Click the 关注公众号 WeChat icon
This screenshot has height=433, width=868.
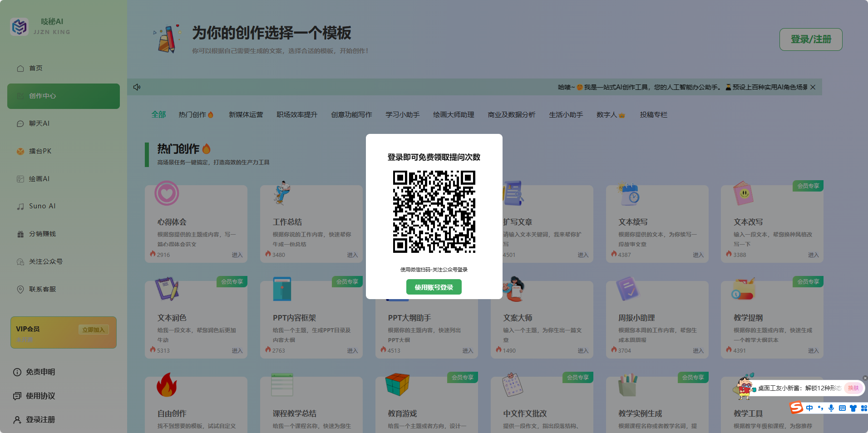(20, 262)
